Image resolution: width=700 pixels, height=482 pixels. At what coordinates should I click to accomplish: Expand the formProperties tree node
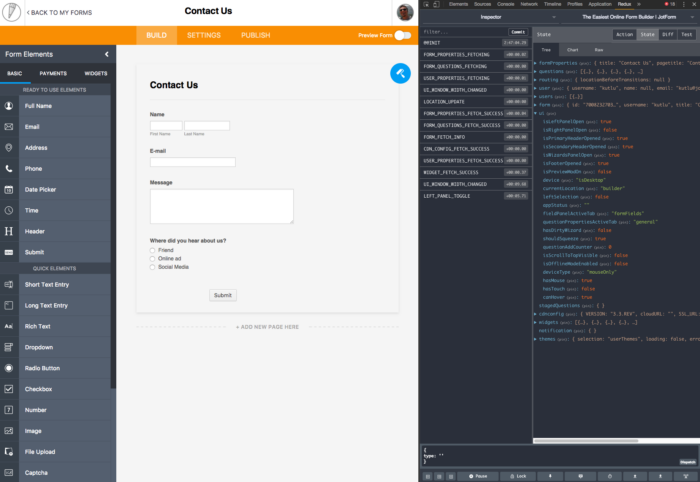tap(535, 63)
